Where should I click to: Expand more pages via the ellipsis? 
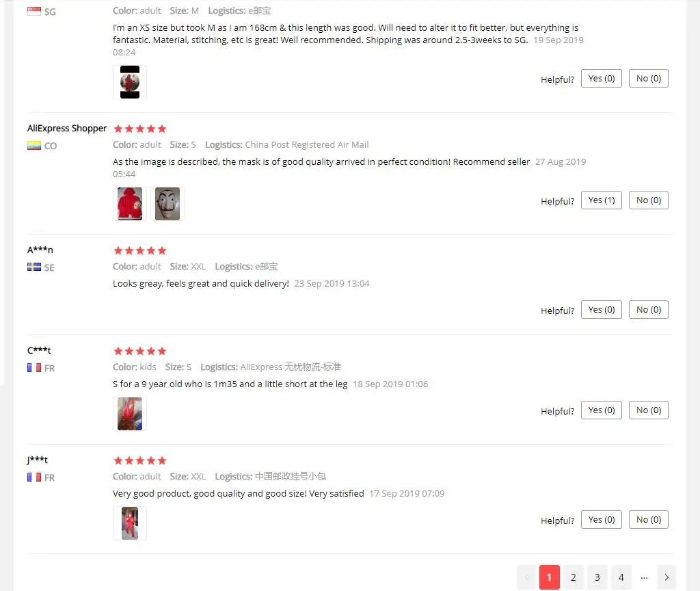(644, 577)
